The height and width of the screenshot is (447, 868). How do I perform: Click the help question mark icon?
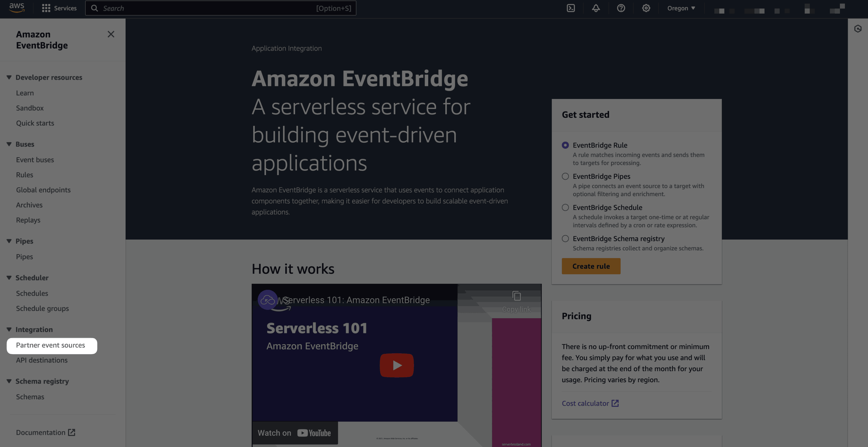621,8
